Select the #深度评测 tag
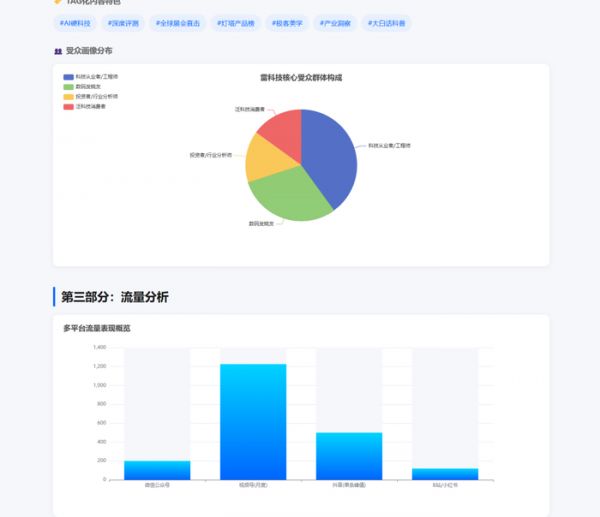The height and width of the screenshot is (517, 600). [x=125, y=22]
